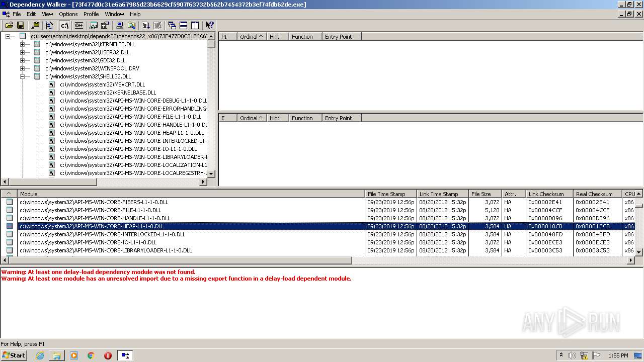Select MSVCRT.DLL in the dependency tree
The height and width of the screenshot is (362, 644).
(x=102, y=84)
